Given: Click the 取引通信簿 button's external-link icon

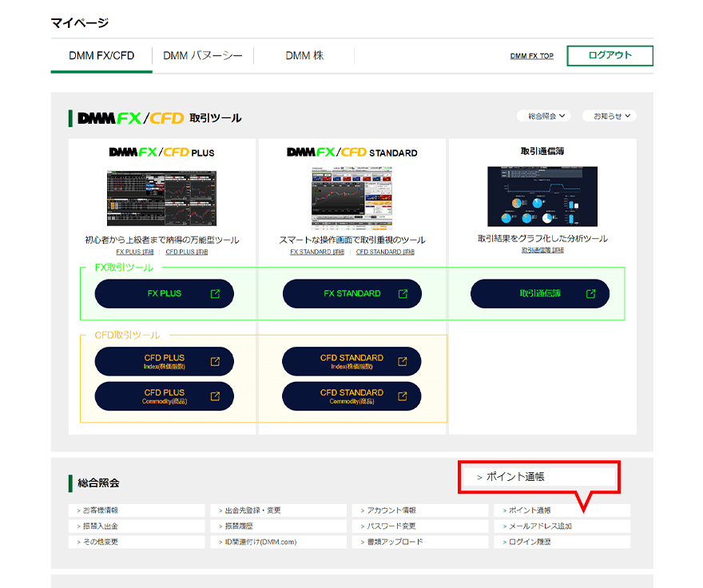Looking at the screenshot, I should click(591, 294).
